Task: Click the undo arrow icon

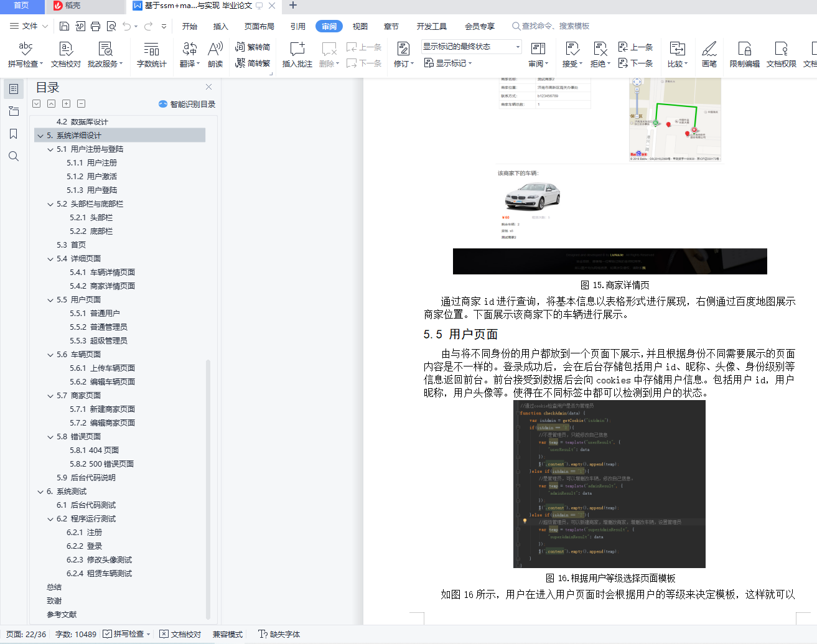Action: [x=127, y=26]
